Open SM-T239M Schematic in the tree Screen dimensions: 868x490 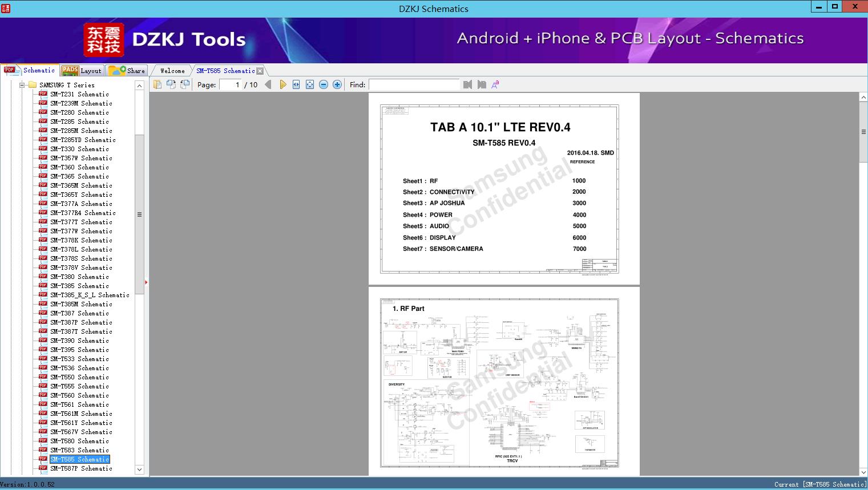click(x=81, y=103)
